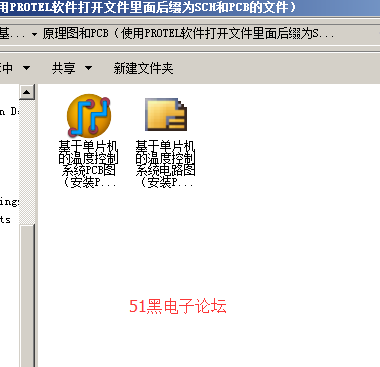Select the PCB图 file icon
This screenshot has height=367, width=380.
pos(89,116)
